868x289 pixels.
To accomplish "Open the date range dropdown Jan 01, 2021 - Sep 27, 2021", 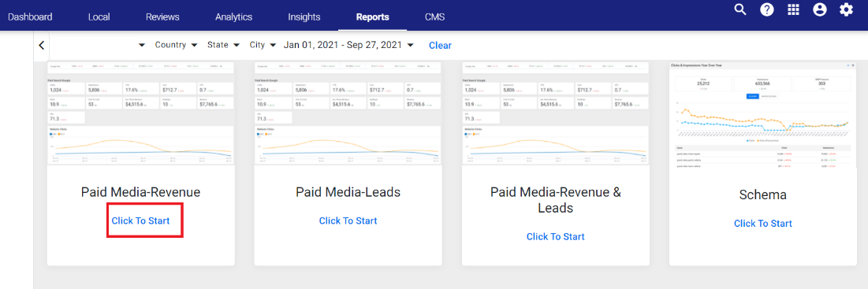I will (x=348, y=45).
